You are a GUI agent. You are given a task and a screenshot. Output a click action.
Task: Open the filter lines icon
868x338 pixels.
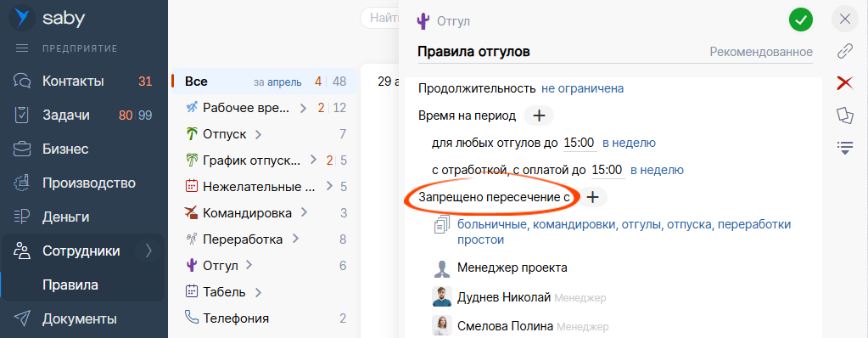click(x=845, y=148)
